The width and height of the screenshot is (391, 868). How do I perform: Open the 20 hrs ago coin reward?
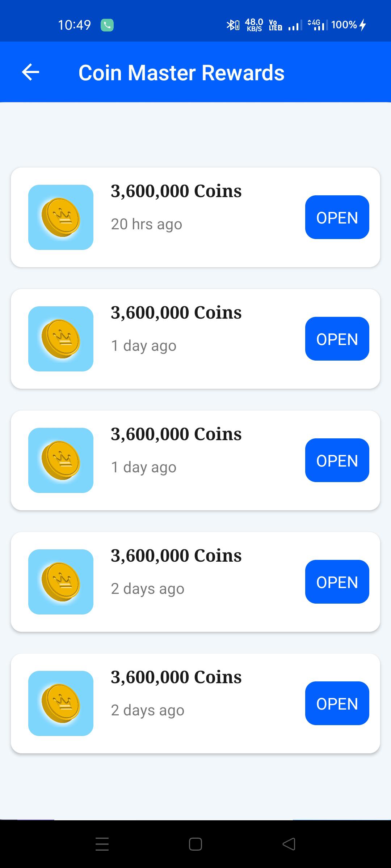[x=337, y=217]
